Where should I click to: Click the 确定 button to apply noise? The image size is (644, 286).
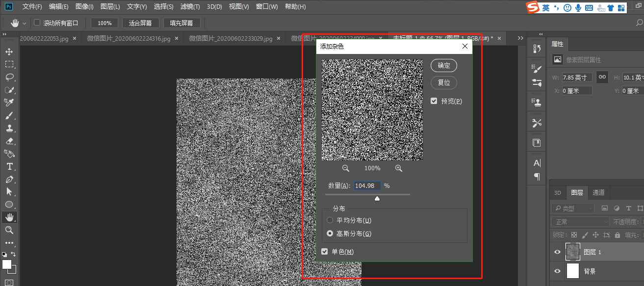(x=443, y=65)
